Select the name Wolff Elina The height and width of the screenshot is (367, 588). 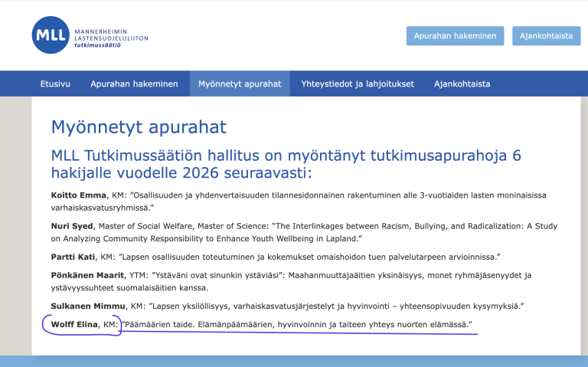tap(74, 324)
